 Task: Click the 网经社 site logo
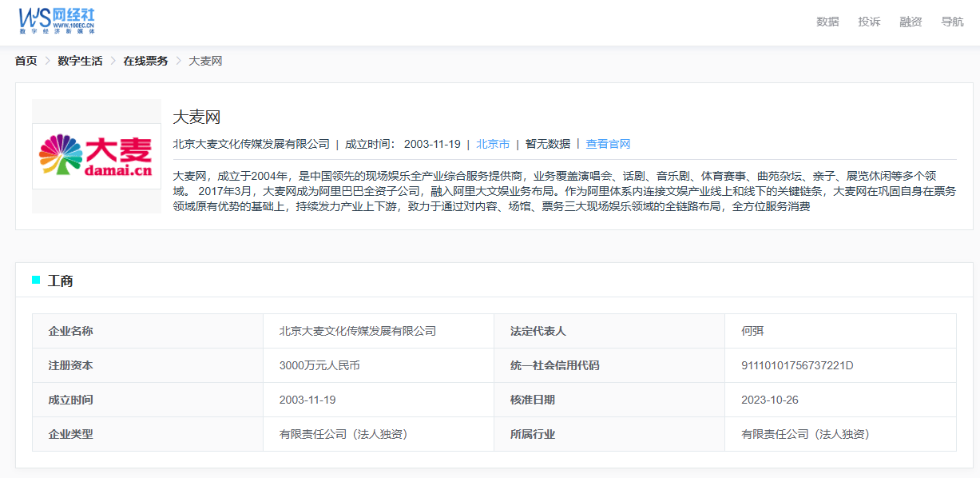57,20
